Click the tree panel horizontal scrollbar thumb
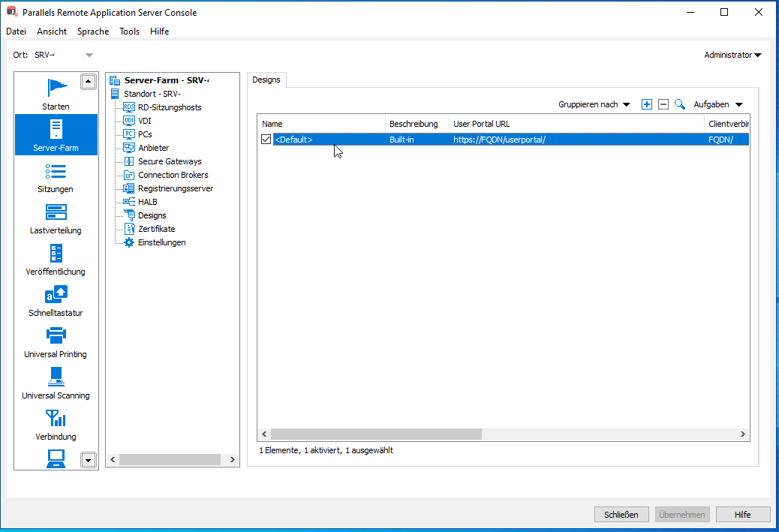This screenshot has height=532, width=779. click(170, 459)
